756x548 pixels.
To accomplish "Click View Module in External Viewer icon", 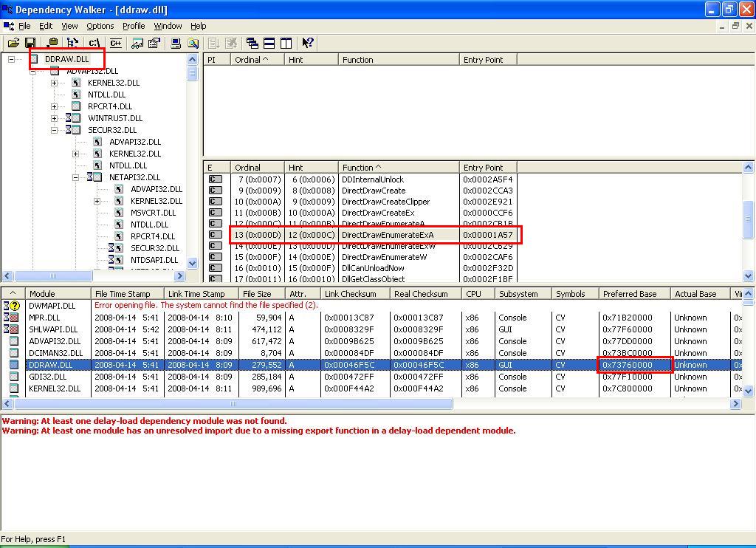I will (137, 43).
